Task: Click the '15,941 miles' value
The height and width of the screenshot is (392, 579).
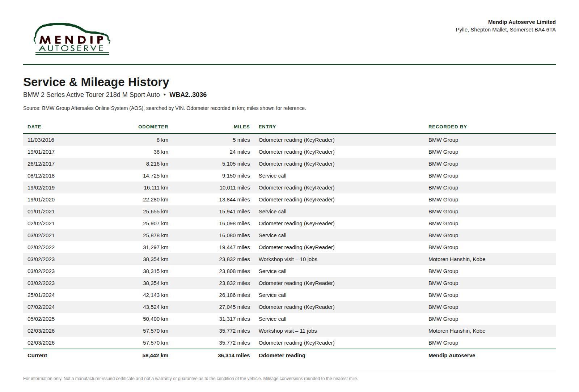Action: point(234,212)
